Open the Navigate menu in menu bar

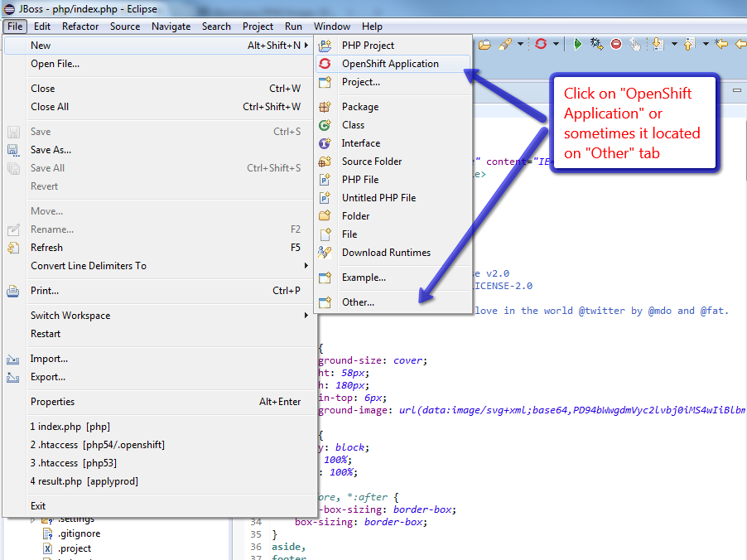(x=171, y=27)
